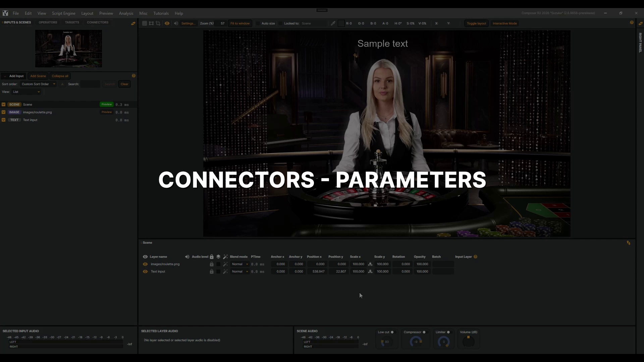Click the Fit to window button
The width and height of the screenshot is (644, 362).
point(240,23)
